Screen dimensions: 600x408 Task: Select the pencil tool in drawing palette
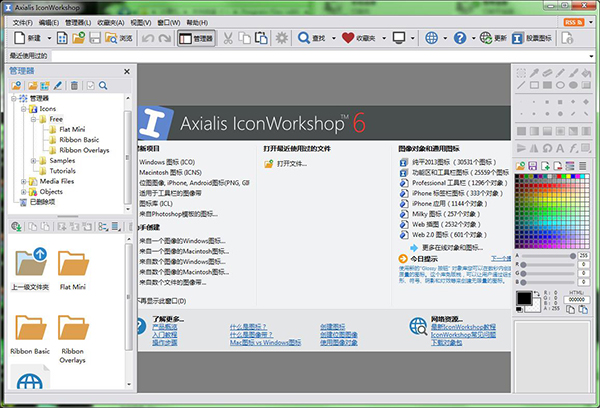[x=560, y=72]
